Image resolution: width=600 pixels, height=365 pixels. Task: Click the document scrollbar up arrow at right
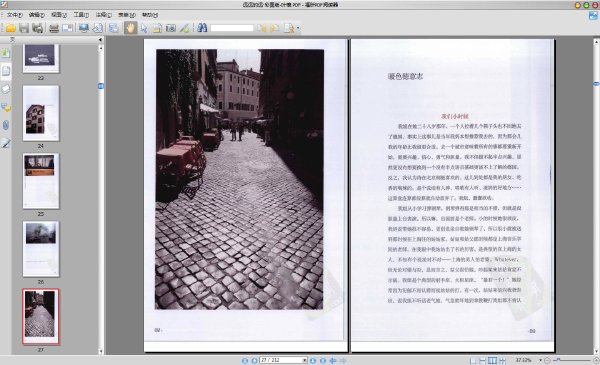[596, 41]
